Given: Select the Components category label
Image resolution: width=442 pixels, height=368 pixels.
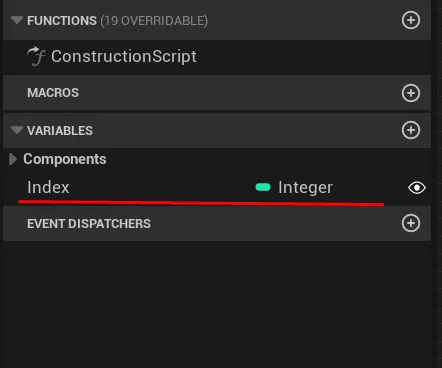Looking at the screenshot, I should tap(65, 159).
